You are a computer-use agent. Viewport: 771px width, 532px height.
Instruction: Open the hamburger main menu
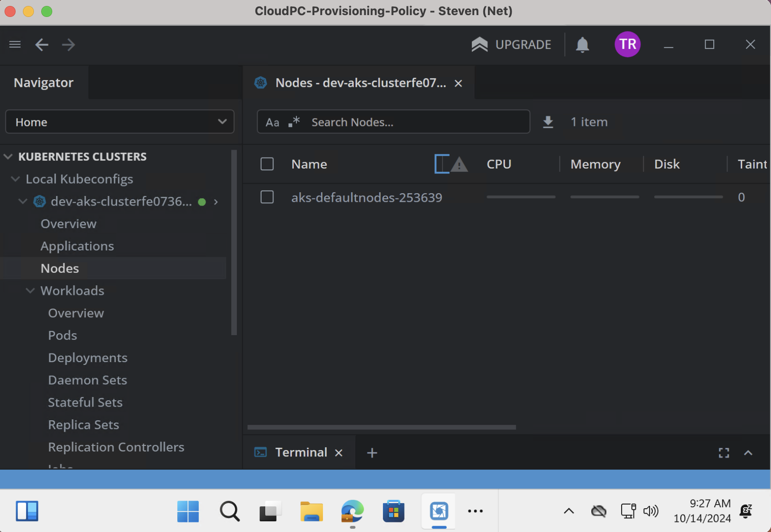pyautogui.click(x=15, y=44)
